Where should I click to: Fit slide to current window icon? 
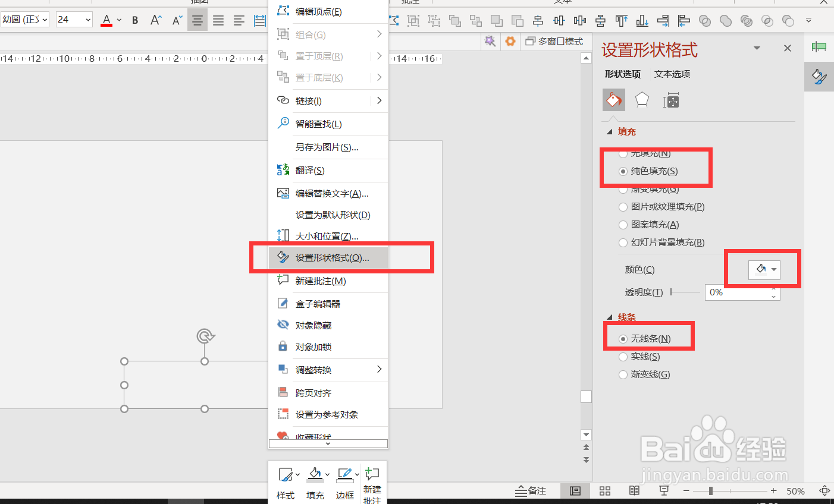(824, 491)
